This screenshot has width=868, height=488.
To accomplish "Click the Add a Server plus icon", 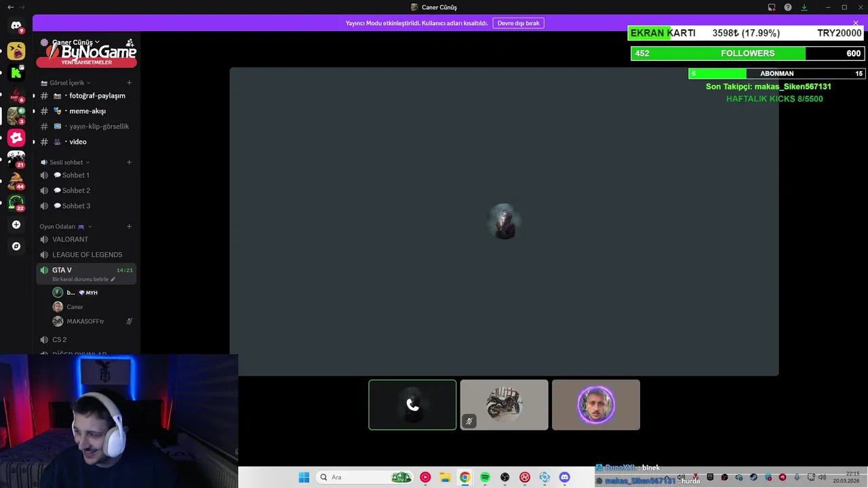I will point(16,224).
